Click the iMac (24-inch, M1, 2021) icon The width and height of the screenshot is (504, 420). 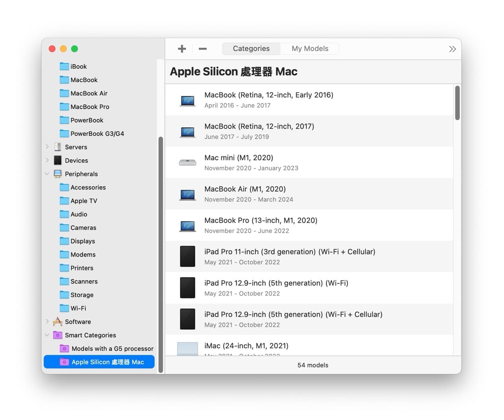(x=187, y=348)
